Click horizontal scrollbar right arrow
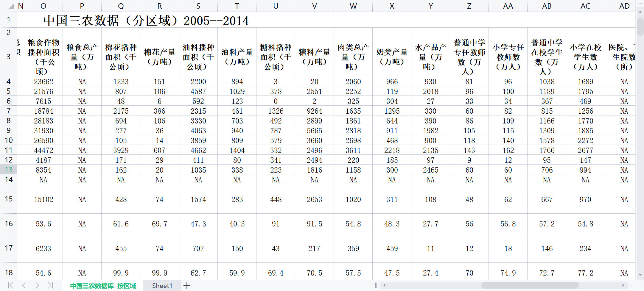The height and width of the screenshot is (291, 644). click(623, 285)
